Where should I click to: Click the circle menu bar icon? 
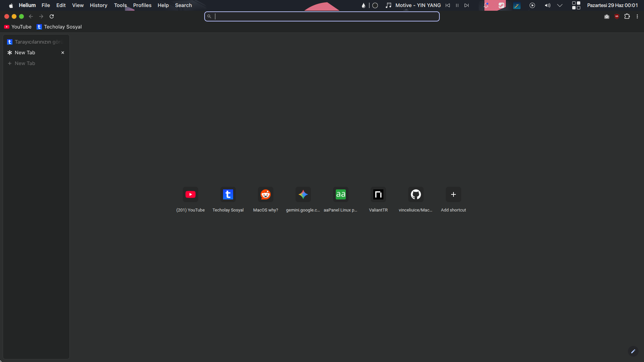pyautogui.click(x=375, y=5)
